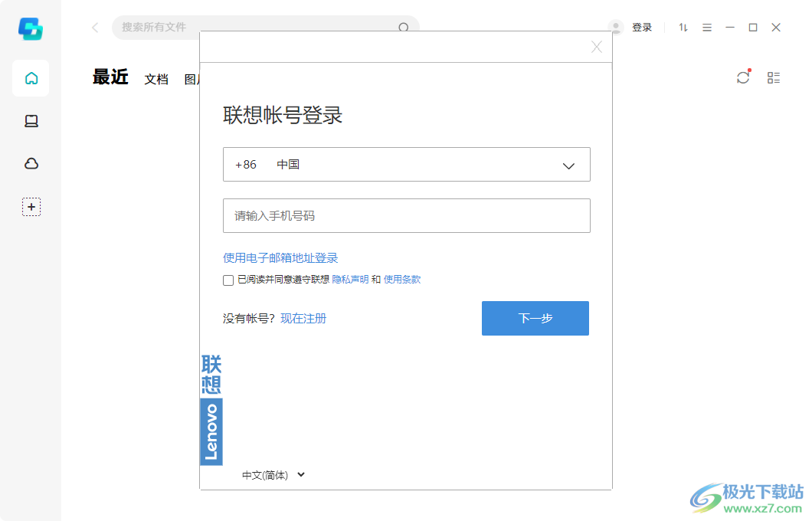The height and width of the screenshot is (521, 812).
Task: Minimize the main window
Action: point(730,28)
